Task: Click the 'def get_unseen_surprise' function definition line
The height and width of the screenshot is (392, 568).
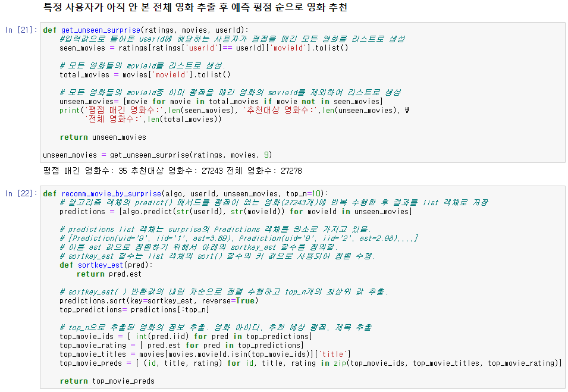Action: tap(146, 30)
